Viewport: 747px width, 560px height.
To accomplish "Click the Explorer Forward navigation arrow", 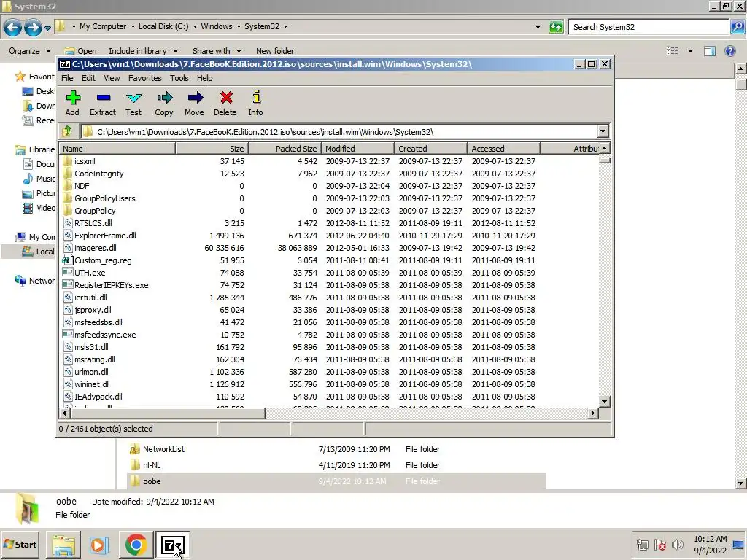I will coord(32,28).
